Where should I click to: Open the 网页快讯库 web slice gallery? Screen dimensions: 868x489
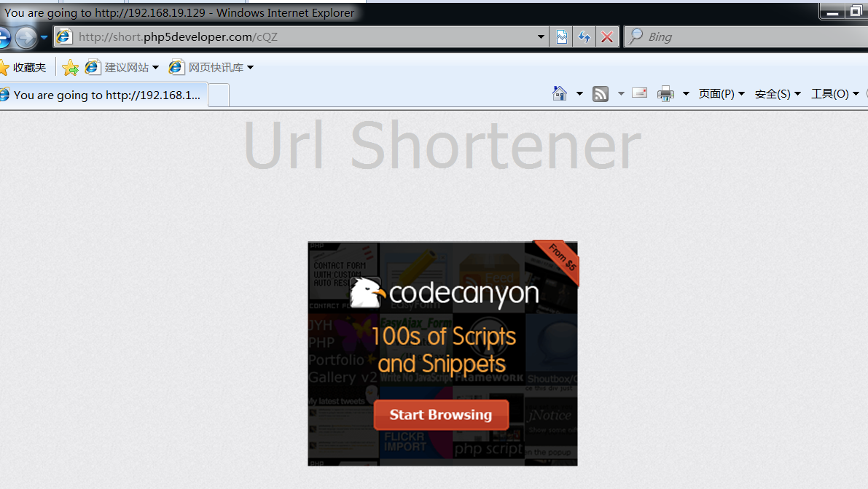(206, 68)
